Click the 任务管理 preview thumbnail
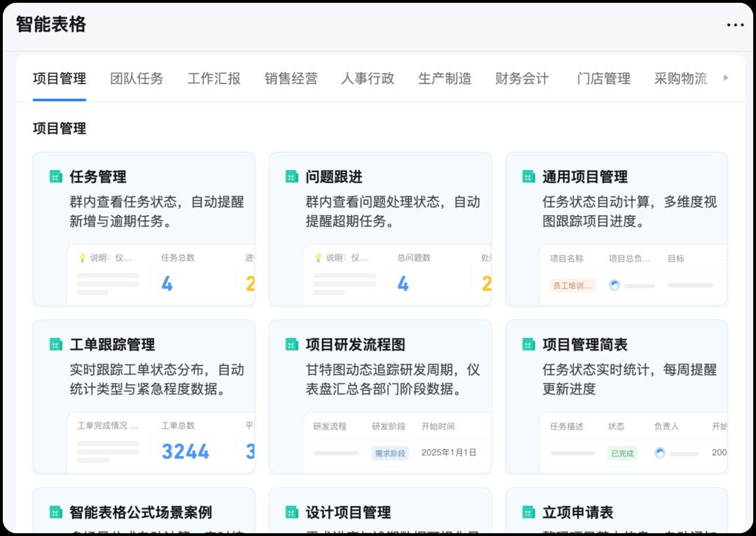756x536 pixels. point(160,275)
